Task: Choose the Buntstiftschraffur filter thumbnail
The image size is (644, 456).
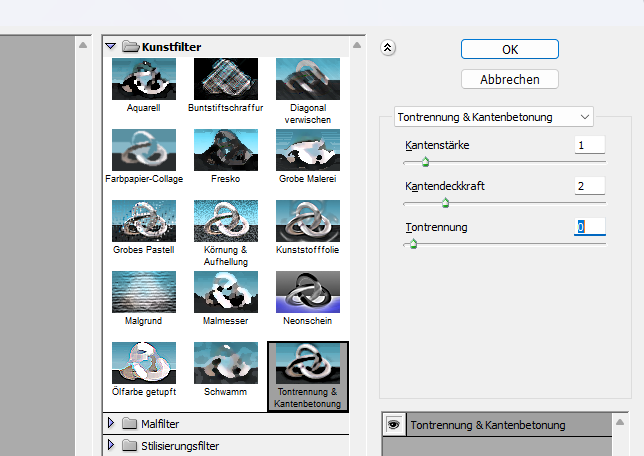Action: (226, 79)
